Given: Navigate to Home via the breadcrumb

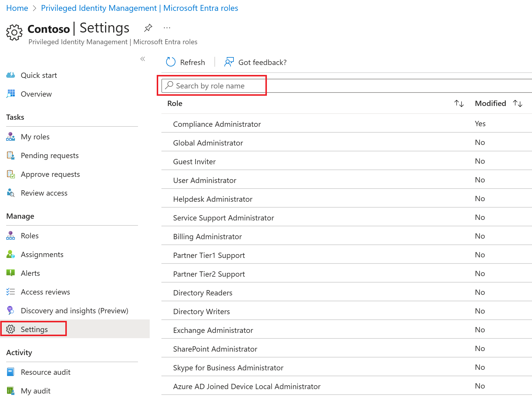Looking at the screenshot, I should pyautogui.click(x=17, y=8).
